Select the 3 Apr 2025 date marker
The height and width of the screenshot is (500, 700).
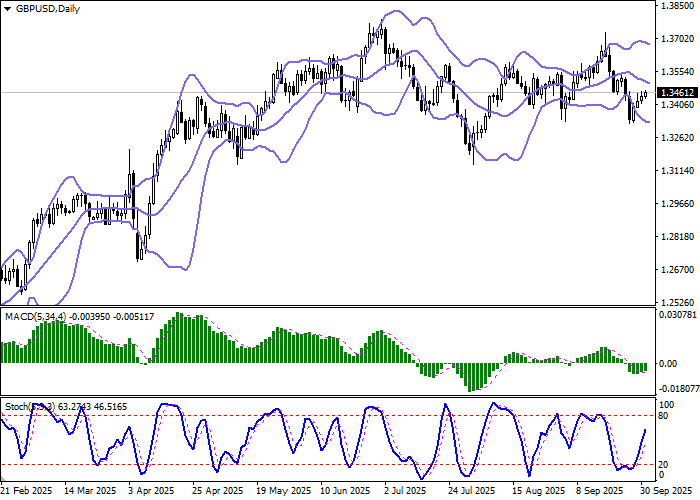pos(155,492)
